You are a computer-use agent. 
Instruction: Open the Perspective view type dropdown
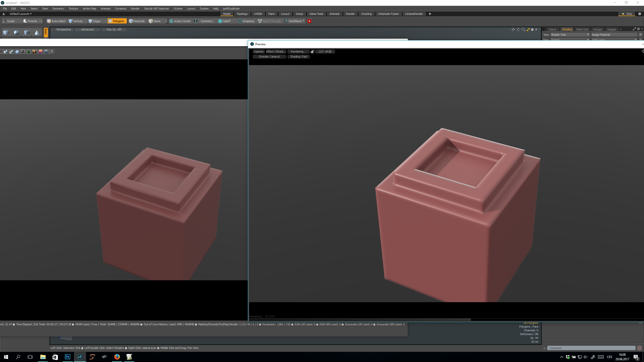click(x=64, y=29)
